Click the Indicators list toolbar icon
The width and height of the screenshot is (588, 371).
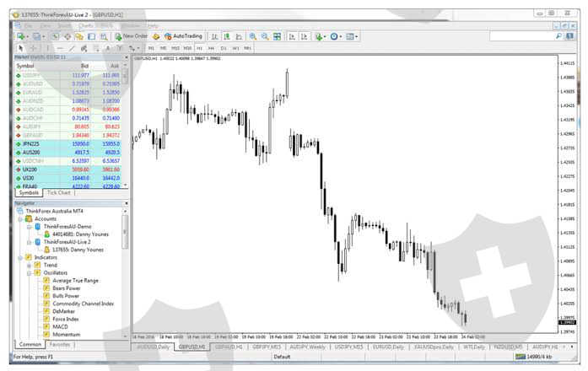(x=319, y=36)
